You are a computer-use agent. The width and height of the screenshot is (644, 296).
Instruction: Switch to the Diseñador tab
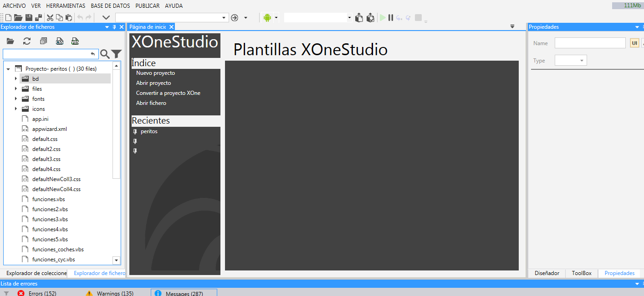point(547,273)
